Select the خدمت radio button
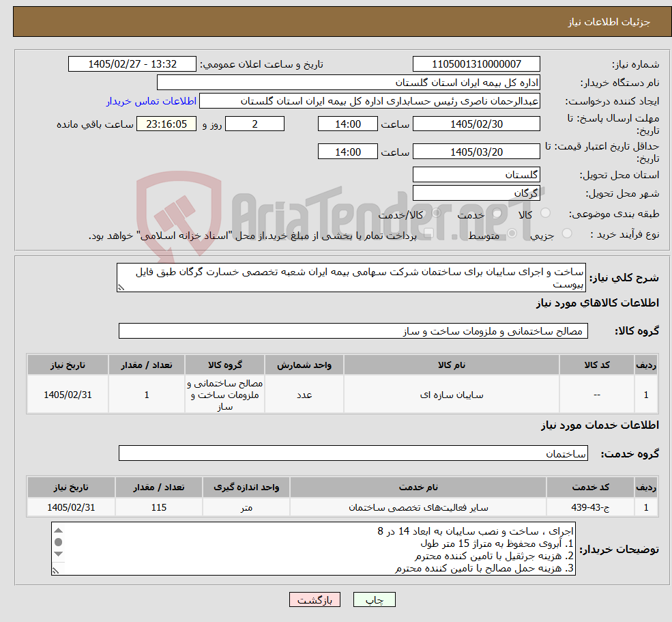672x622 pixels. click(x=497, y=213)
